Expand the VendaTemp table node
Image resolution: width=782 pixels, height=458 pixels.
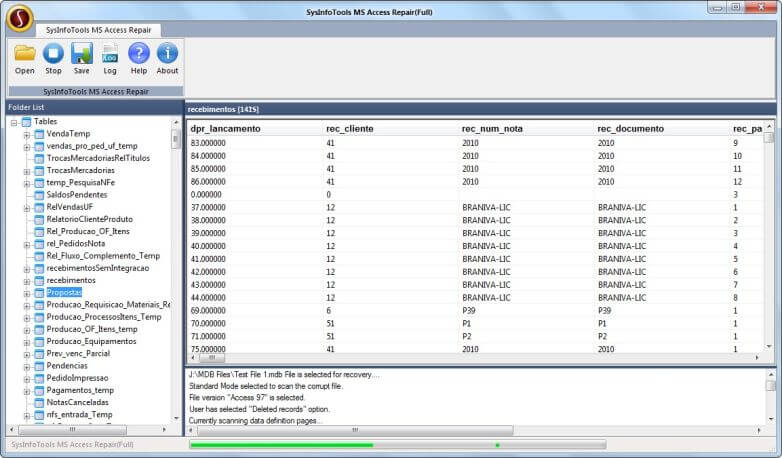[x=27, y=134]
